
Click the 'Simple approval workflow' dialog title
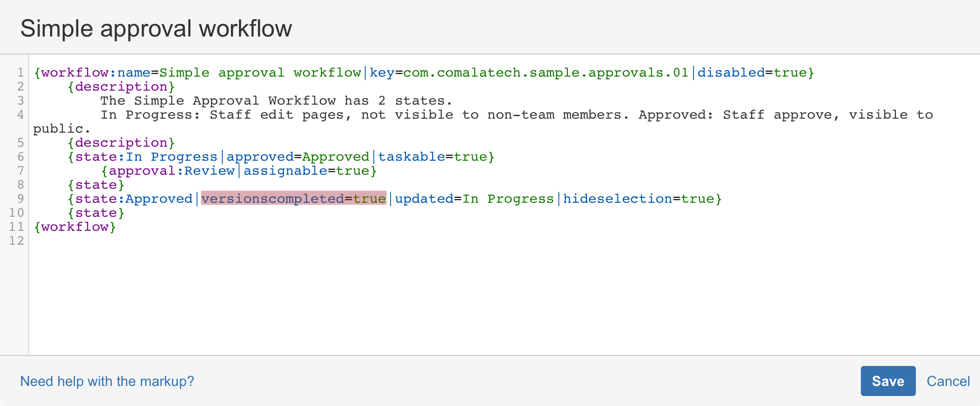point(156,29)
